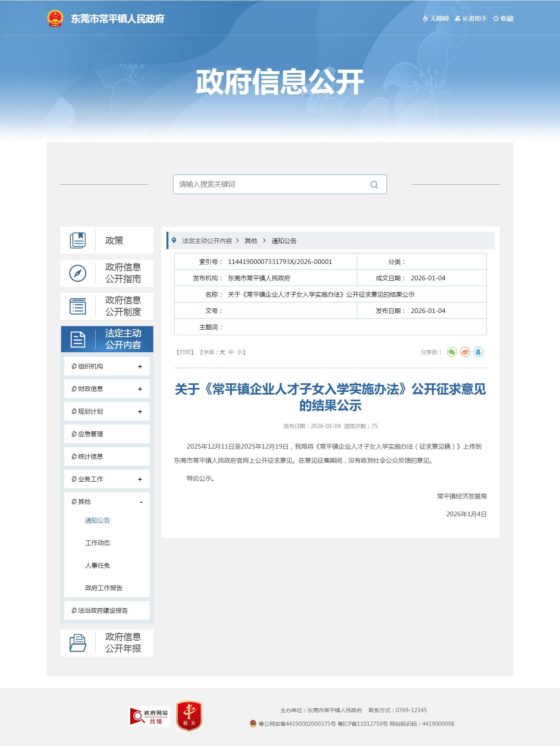Open the government website error-report badge
Image resolution: width=560 pixels, height=746 pixels.
point(149,716)
